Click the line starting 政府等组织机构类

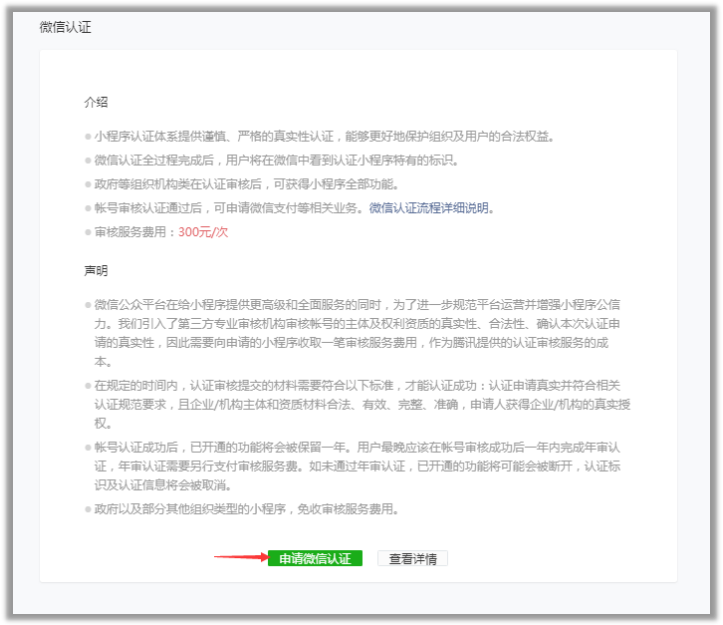[246, 184]
